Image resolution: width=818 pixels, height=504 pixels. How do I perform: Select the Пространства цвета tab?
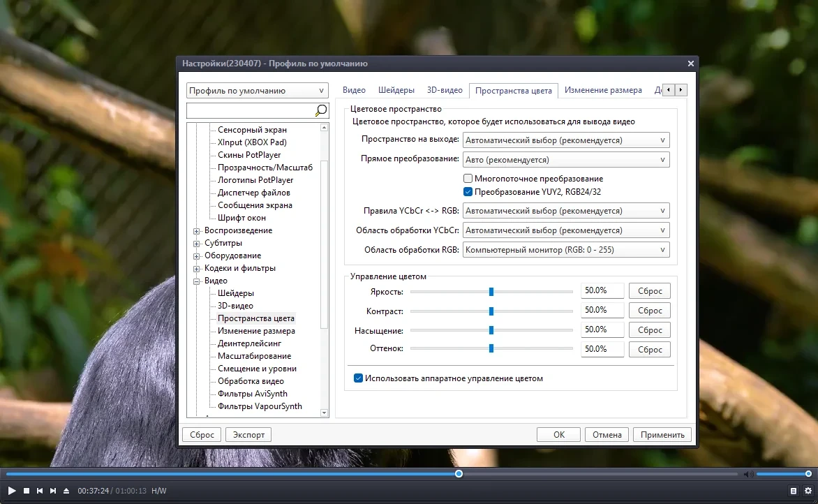pyautogui.click(x=513, y=91)
